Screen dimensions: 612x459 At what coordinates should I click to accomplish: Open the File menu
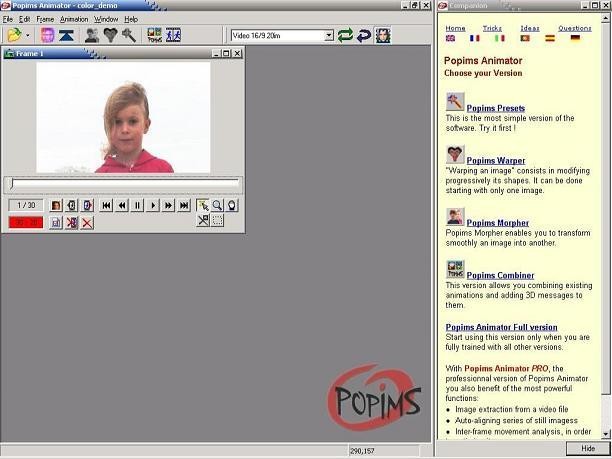[8, 19]
